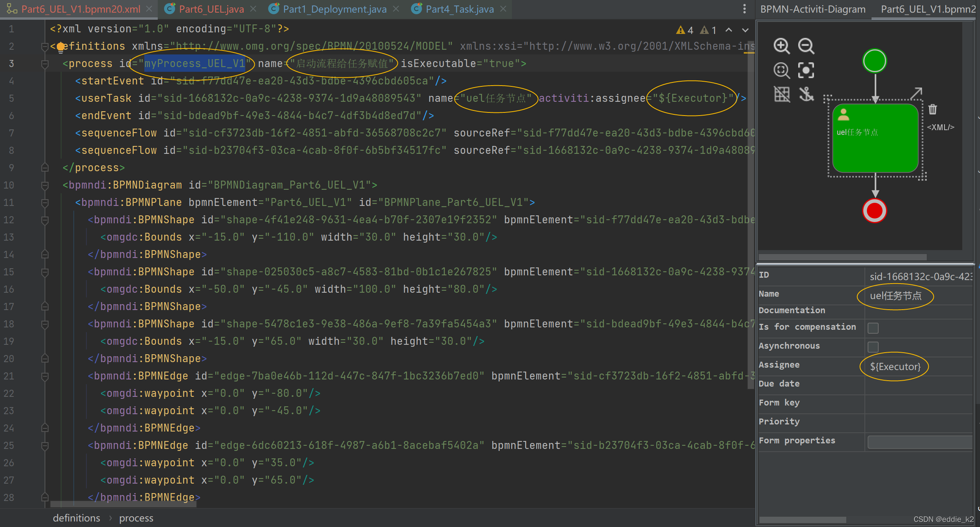The width and height of the screenshot is (980, 527).
Task: Close the Part1_Deployment.java tab
Action: tap(396, 9)
